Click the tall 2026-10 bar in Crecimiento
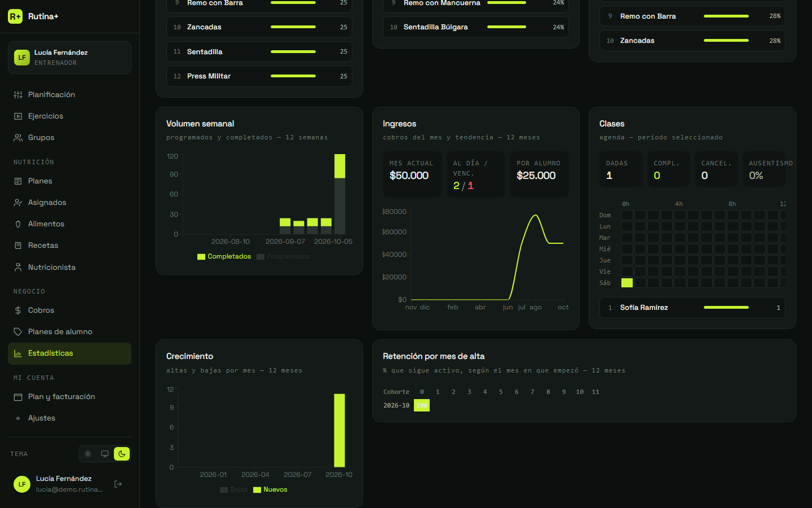Image resolution: width=812 pixels, height=508 pixels. click(339, 430)
